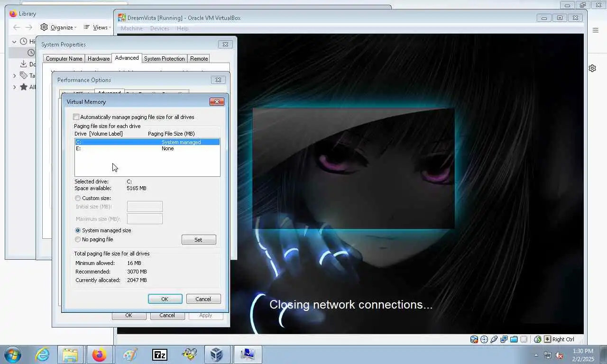Screen dimensions: 607x364
Task: Switch to the Hardware tab
Action: (x=99, y=59)
